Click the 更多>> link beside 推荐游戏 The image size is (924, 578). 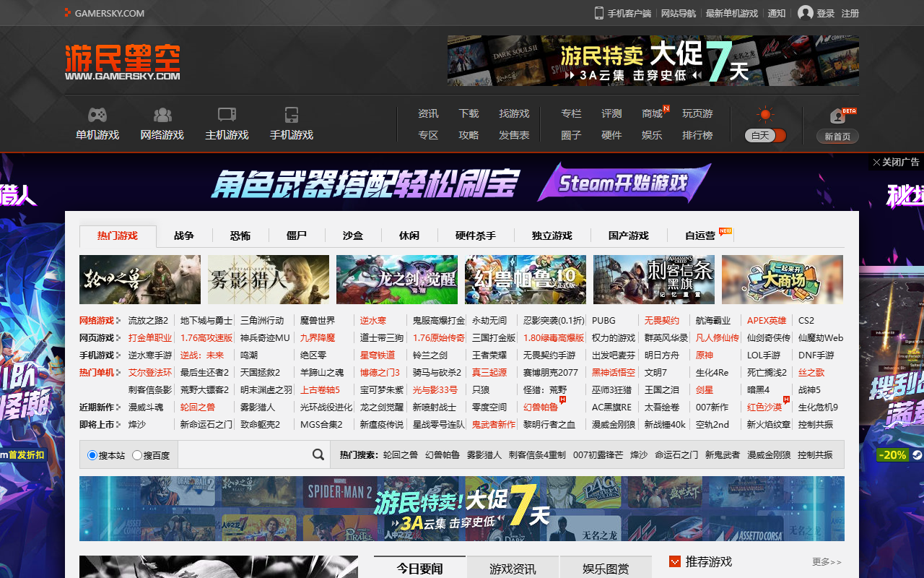827,561
